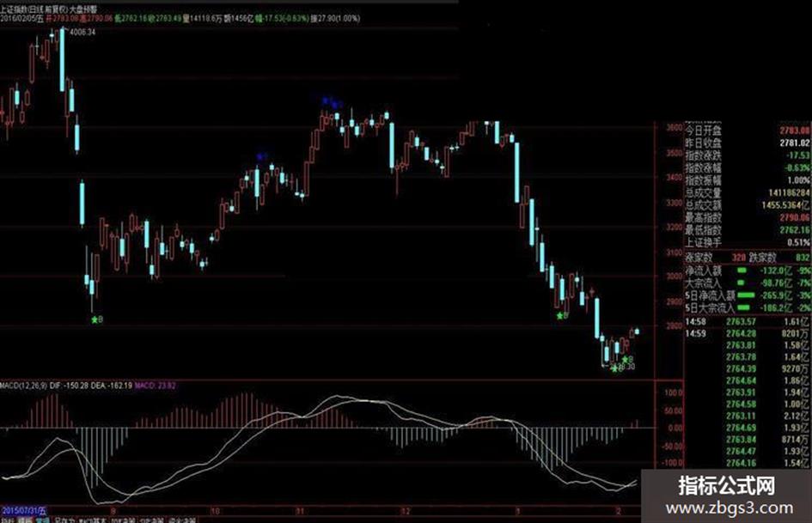Click the 5日净流入额 green bar
Screen dimensions: 812x523
(746, 295)
